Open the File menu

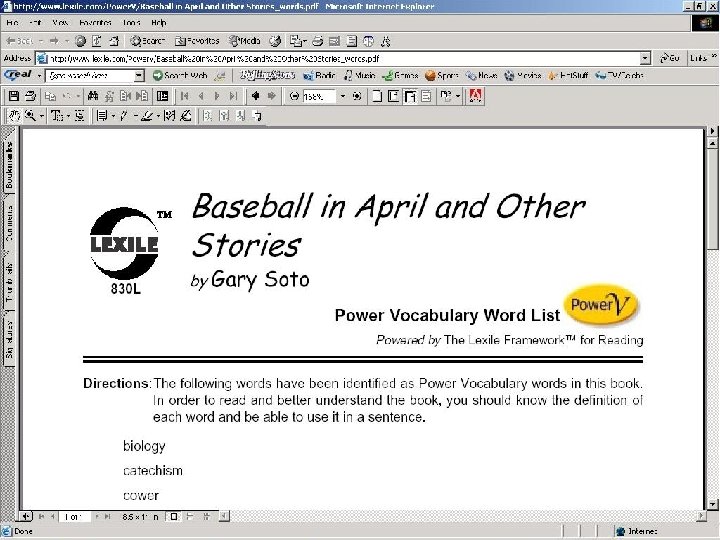pos(12,22)
